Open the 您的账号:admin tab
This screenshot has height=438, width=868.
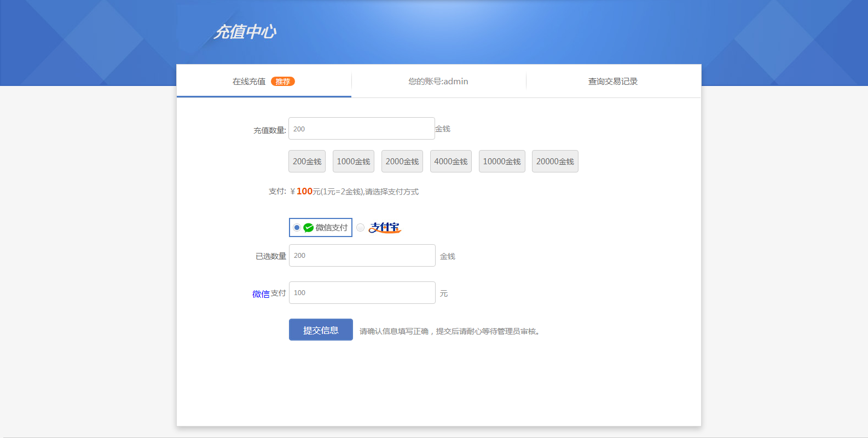point(438,82)
